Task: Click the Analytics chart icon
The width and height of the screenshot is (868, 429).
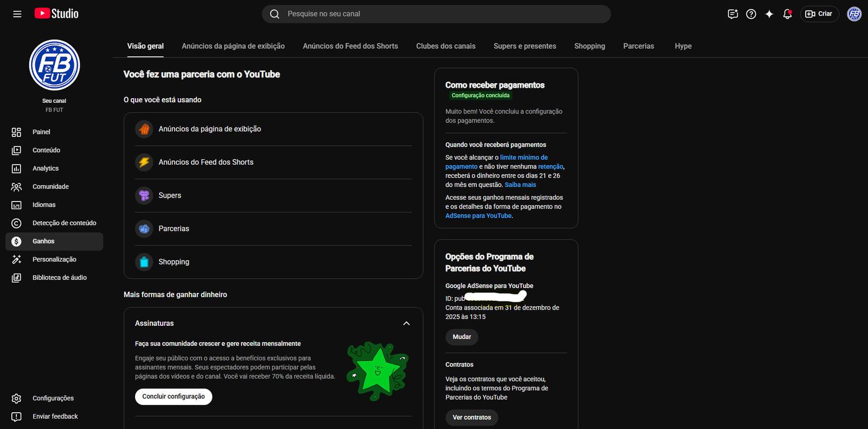Action: tap(16, 168)
